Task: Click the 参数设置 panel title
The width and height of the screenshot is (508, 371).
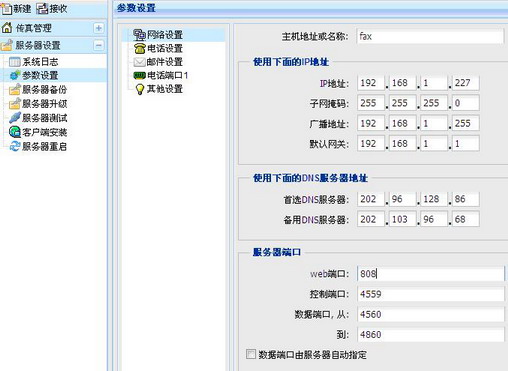Action: pos(136,8)
